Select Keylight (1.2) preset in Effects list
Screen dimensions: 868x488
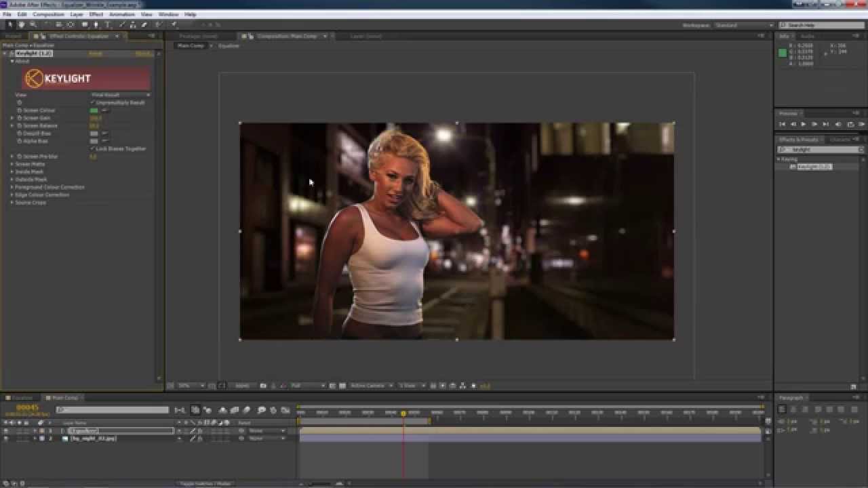pyautogui.click(x=814, y=166)
